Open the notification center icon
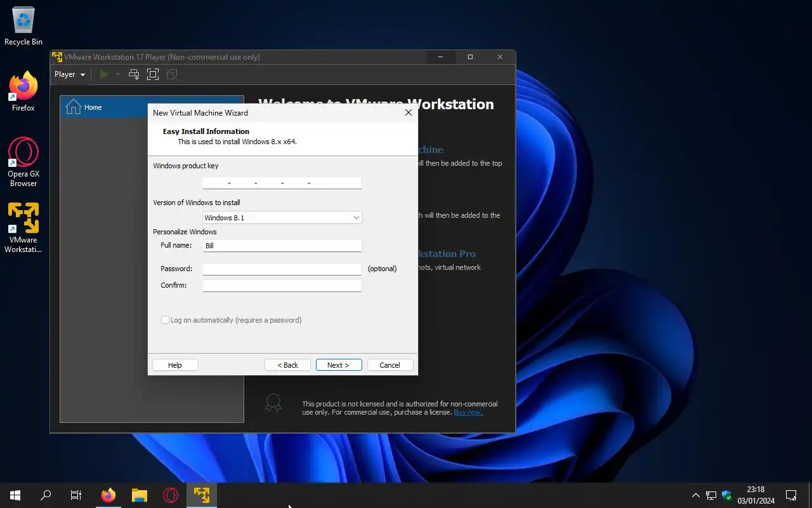812x508 pixels. 791,495
